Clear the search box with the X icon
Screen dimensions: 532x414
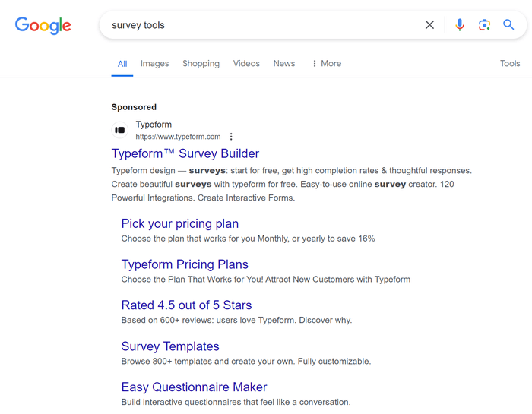tap(429, 25)
